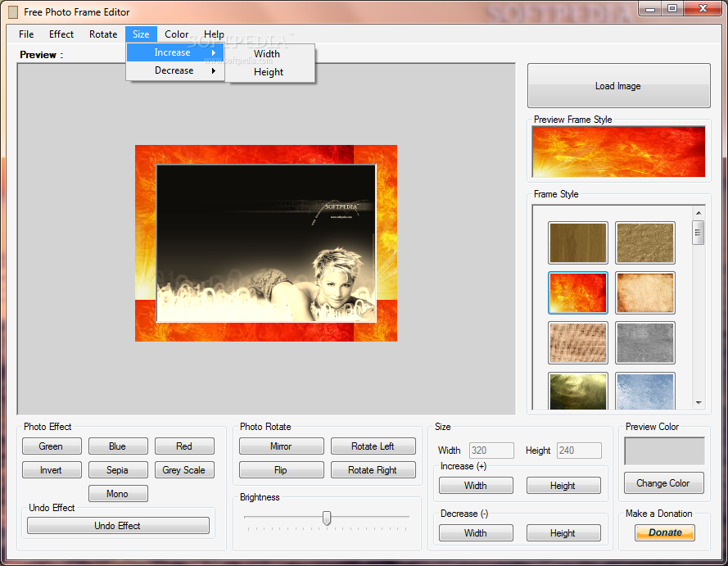Image resolution: width=728 pixels, height=566 pixels.
Task: Choose the golden crackle frame style
Action: pos(645,242)
